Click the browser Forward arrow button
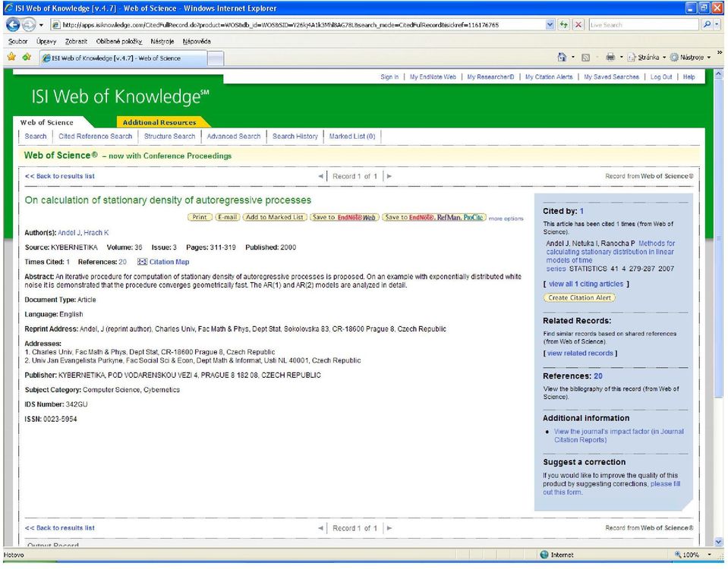Viewport: 728px width, 569px height. (29, 24)
